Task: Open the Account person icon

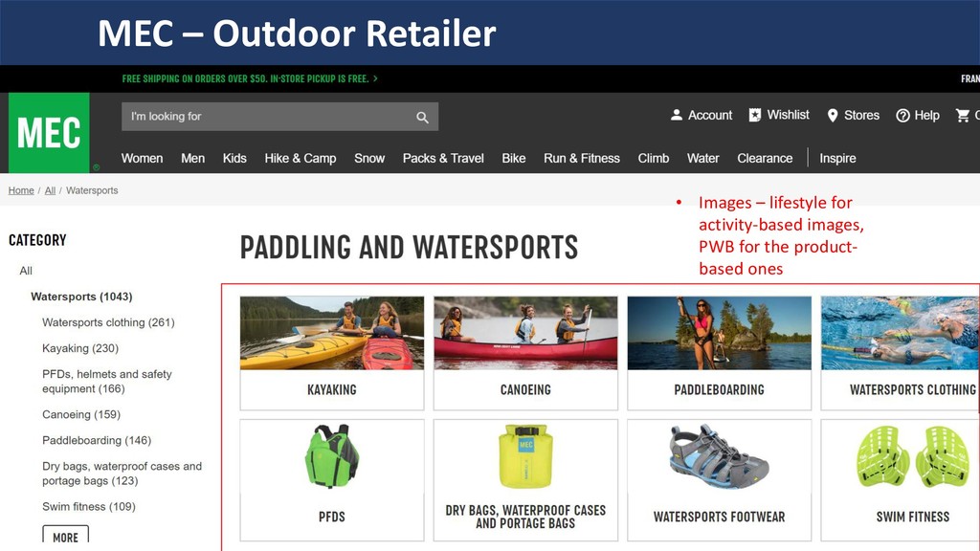Action: pos(677,115)
